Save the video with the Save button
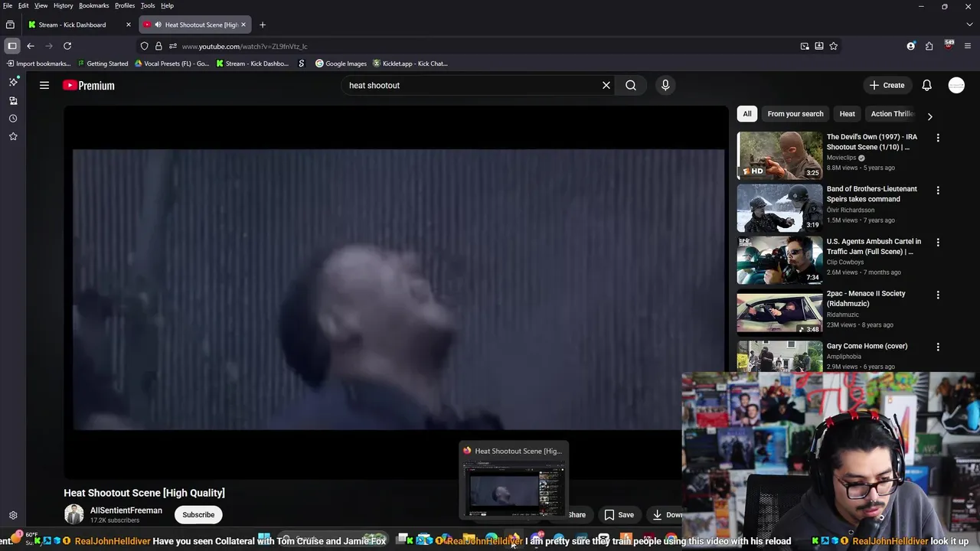 tap(619, 514)
